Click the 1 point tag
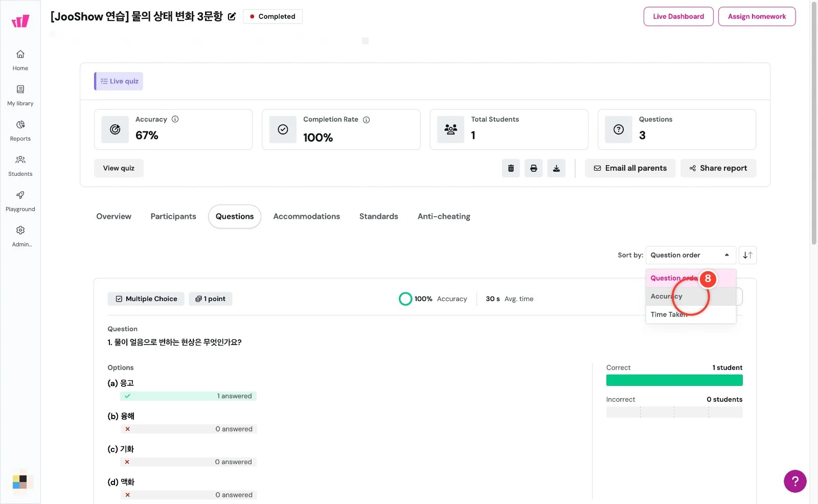Screen dimensions: 818x504 pos(211,299)
